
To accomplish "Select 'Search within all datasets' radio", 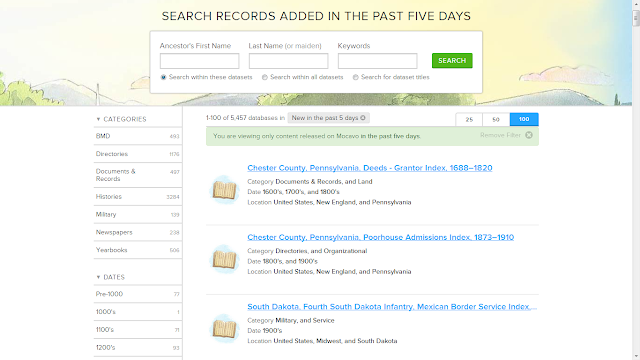I will [264, 77].
